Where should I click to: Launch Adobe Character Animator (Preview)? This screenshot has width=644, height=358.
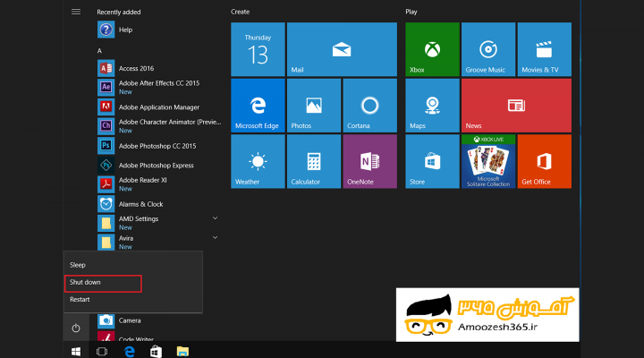(x=159, y=126)
